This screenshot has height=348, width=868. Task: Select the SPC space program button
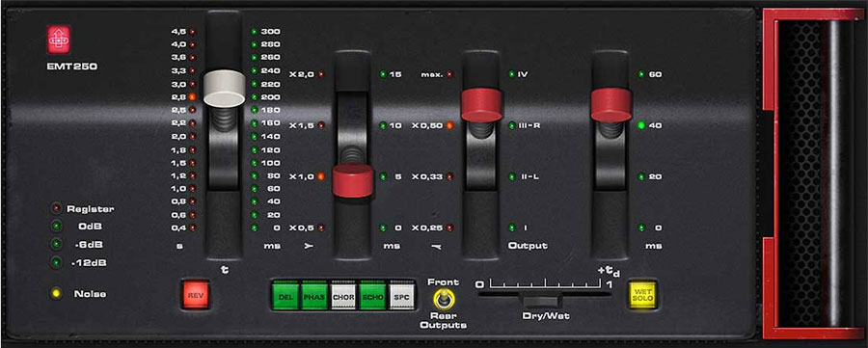[x=401, y=296]
